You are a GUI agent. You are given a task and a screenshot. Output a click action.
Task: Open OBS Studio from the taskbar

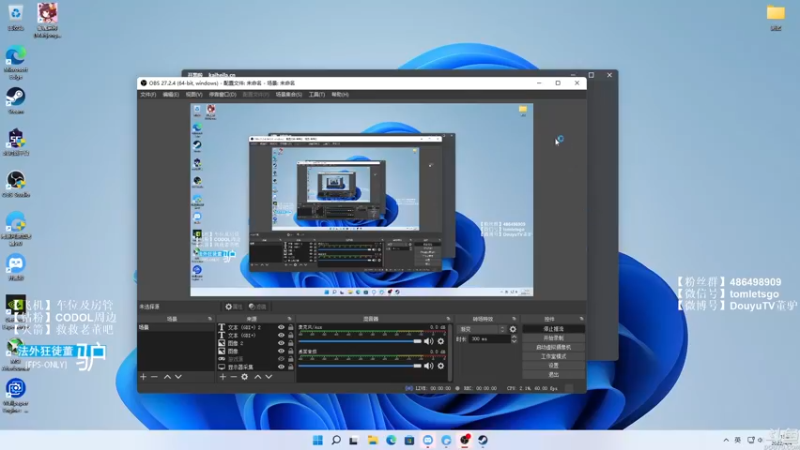[464, 440]
